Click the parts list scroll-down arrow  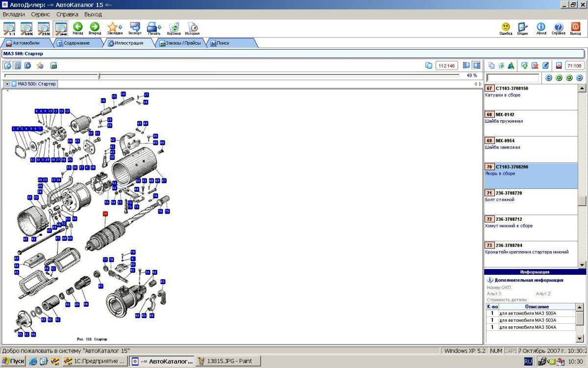coord(582,265)
